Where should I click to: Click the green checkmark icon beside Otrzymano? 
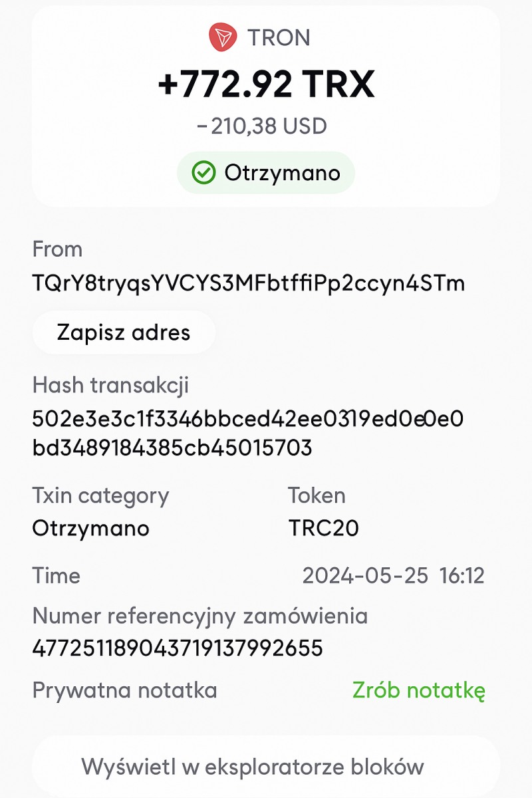point(202,173)
